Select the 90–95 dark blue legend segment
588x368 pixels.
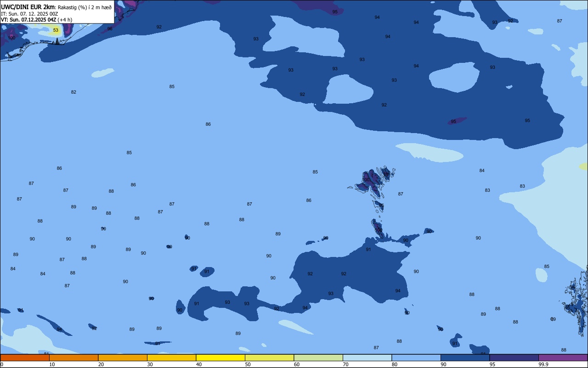pyautogui.click(x=465, y=357)
